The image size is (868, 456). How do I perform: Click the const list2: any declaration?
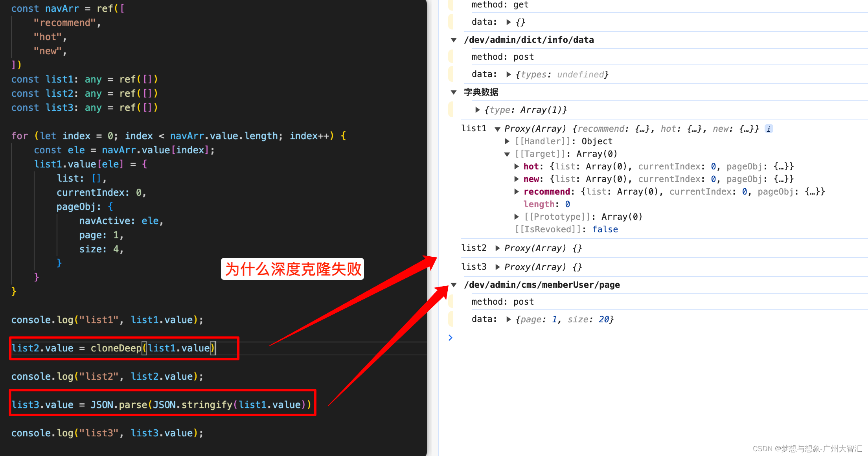[85, 94]
